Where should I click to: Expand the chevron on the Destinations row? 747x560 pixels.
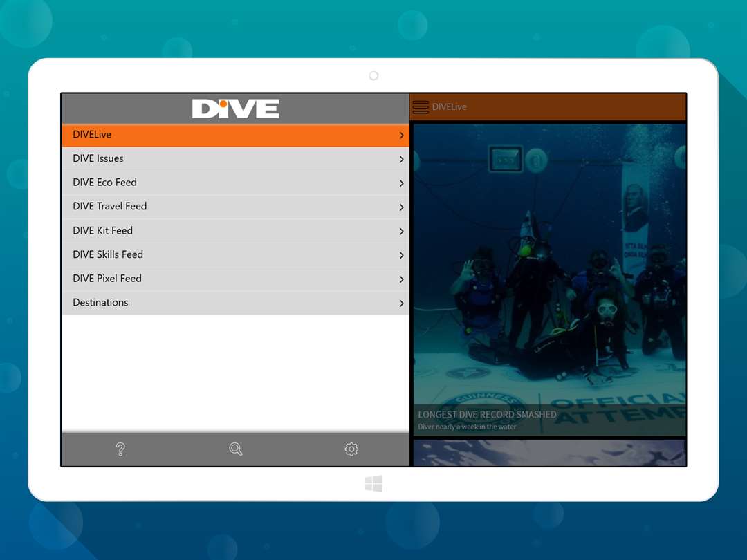point(402,304)
